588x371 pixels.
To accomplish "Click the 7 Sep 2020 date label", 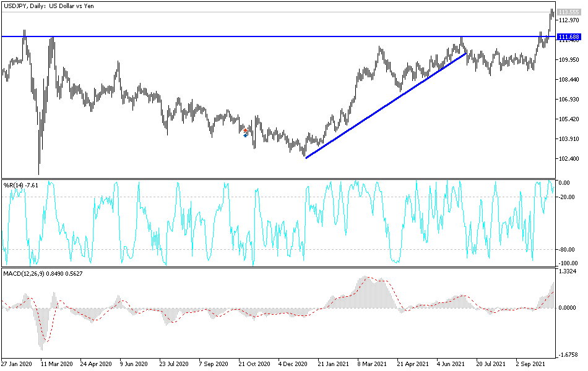I will click(214, 364).
